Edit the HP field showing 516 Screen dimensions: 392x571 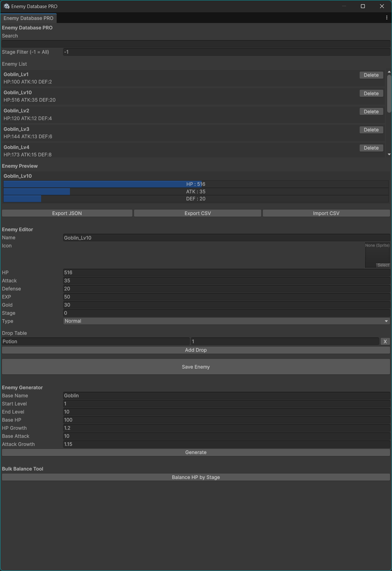[x=227, y=272]
